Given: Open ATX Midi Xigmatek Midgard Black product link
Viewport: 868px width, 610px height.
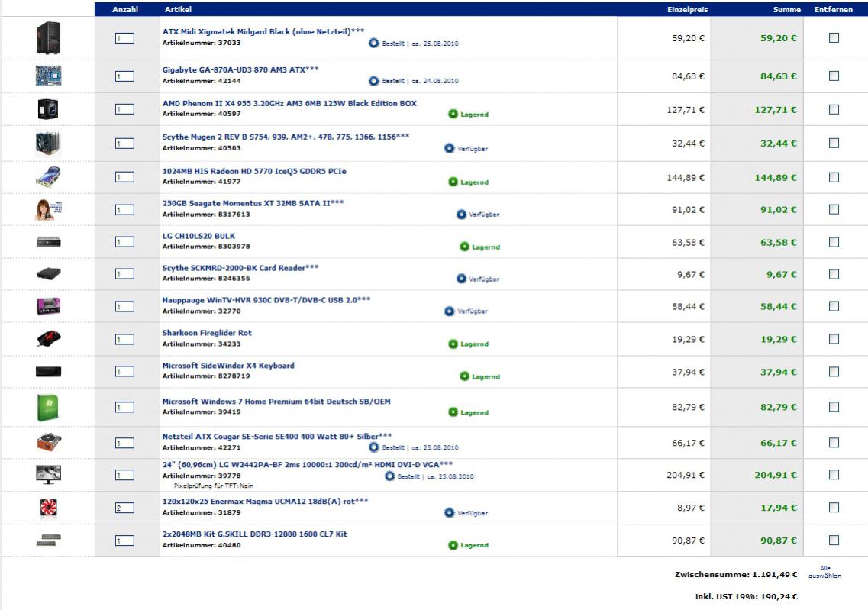Looking at the screenshot, I should [263, 31].
